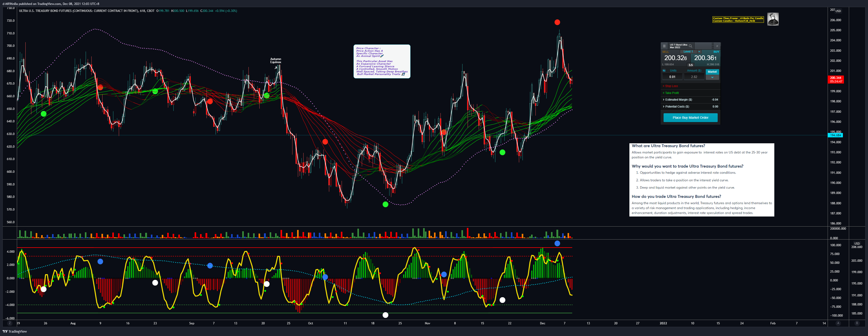Image resolution: width=868 pixels, height=336 pixels.
Task: Click the 'Dec' label on the time axis
Action: pyautogui.click(x=542, y=323)
